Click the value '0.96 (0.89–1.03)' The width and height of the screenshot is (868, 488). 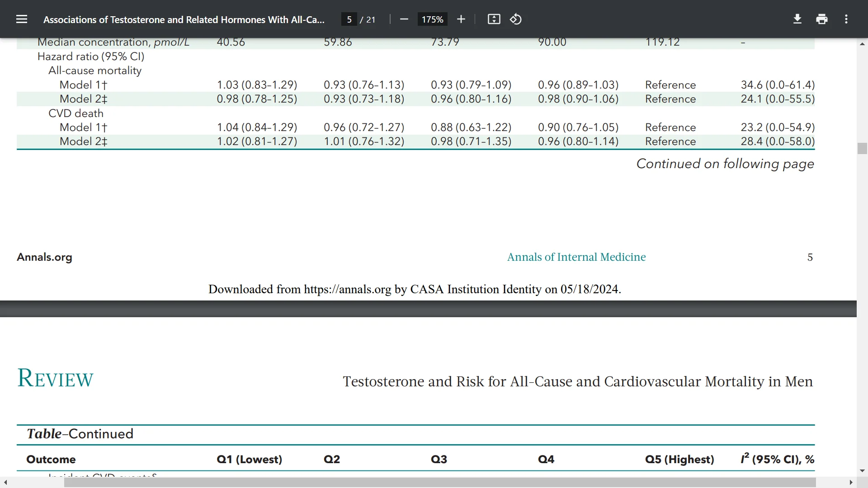click(x=578, y=85)
